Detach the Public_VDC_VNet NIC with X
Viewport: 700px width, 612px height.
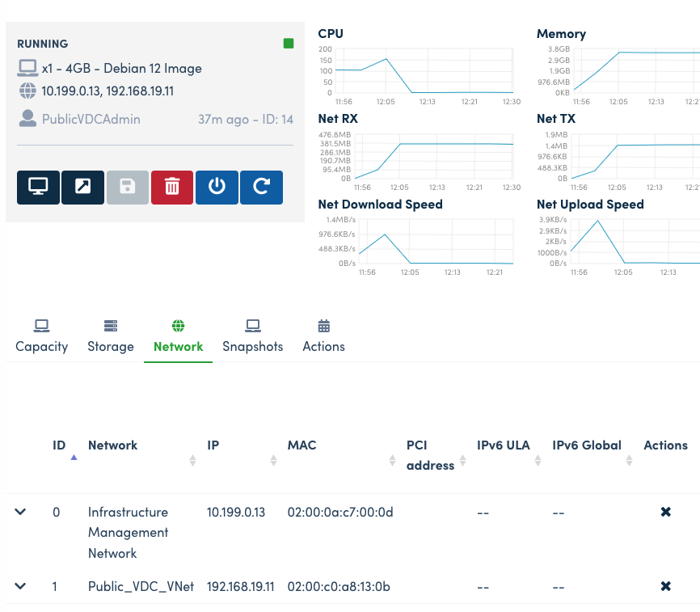665,586
